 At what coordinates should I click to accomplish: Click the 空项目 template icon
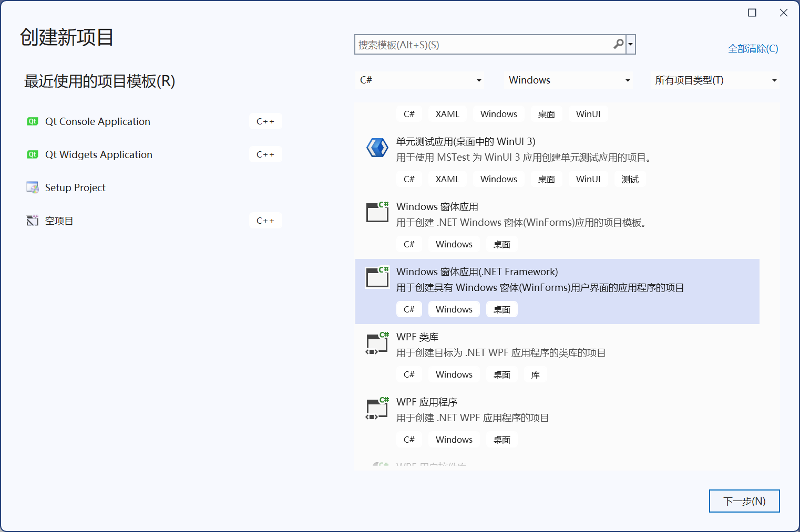coord(33,221)
